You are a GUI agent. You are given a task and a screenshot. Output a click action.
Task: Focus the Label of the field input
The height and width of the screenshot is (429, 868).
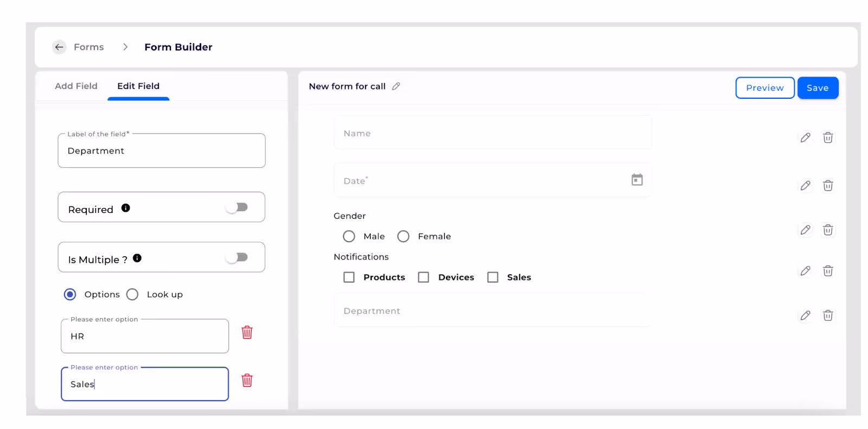click(162, 150)
